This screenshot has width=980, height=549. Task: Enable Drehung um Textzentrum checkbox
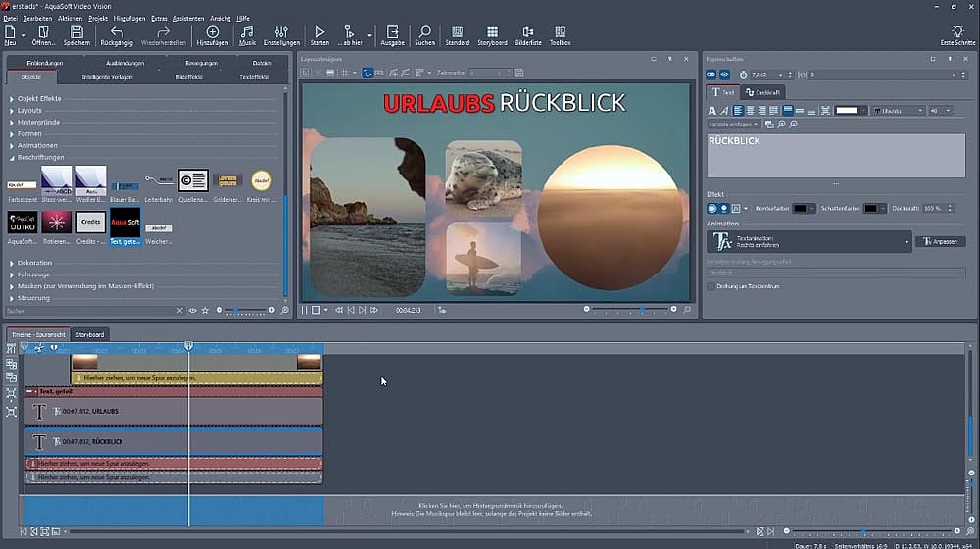pos(710,286)
